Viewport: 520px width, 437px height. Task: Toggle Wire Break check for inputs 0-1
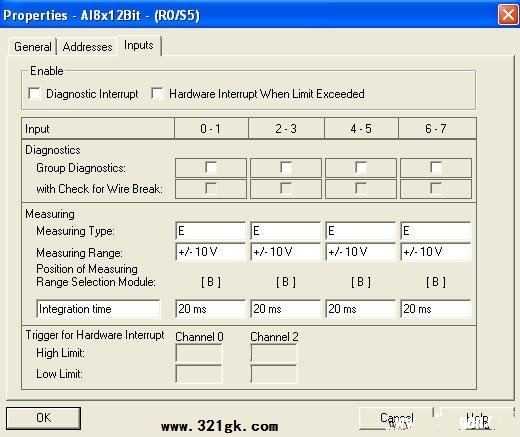pyautogui.click(x=211, y=189)
